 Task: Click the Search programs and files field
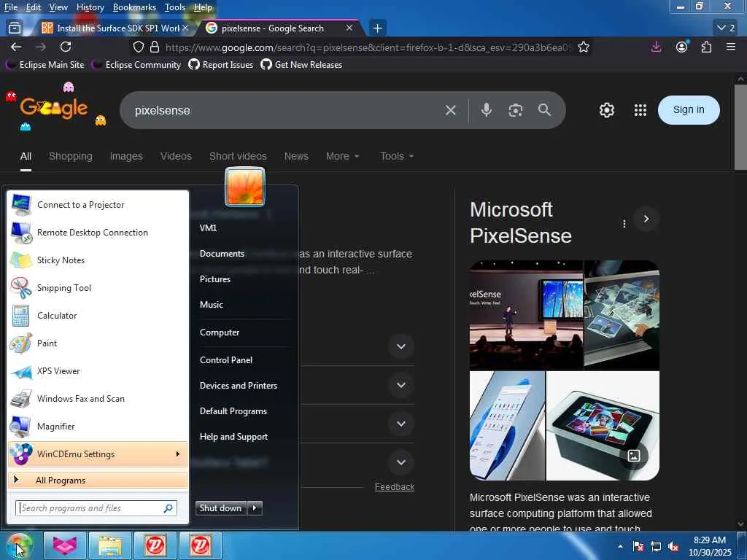[96, 508]
